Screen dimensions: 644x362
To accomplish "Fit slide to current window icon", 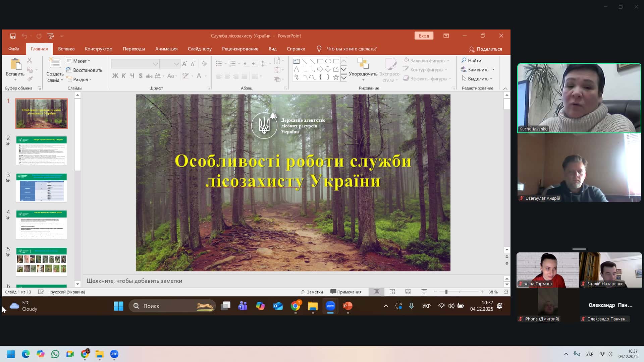I will [506, 292].
